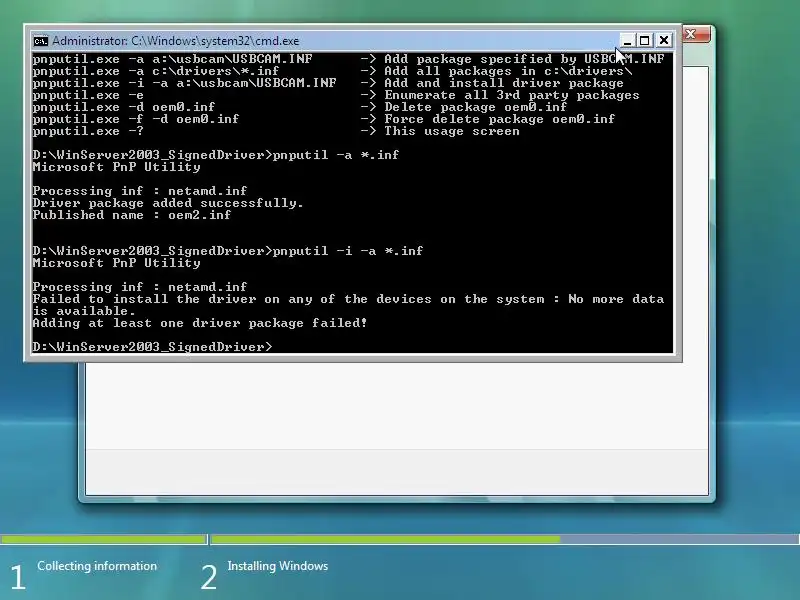
Task: Click the Installing Windows progress bar
Action: click(505, 539)
